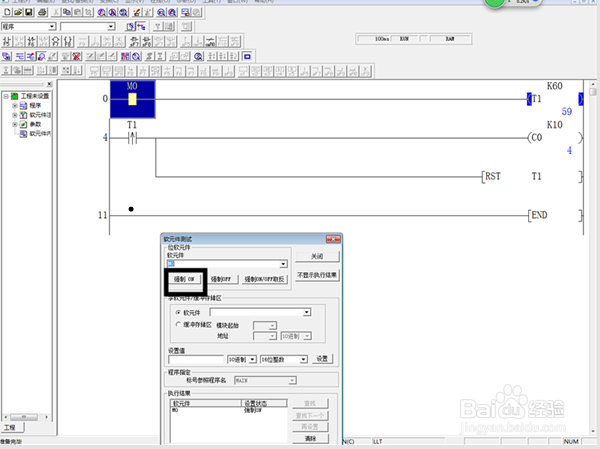Viewport: 600px width, 449px height.
Task: Expand 程序 node in project tree
Action: pyautogui.click(x=15, y=105)
